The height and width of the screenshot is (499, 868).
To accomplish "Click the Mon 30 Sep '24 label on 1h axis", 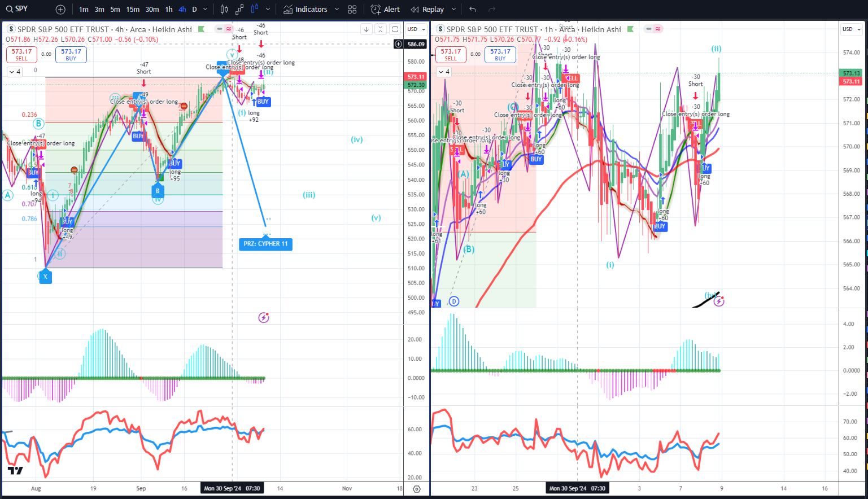I will 577,488.
